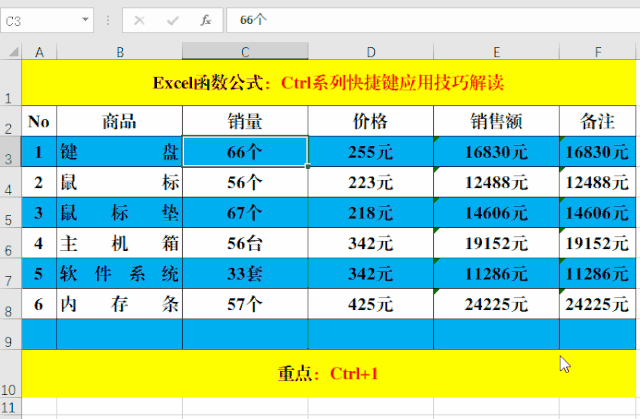The width and height of the screenshot is (640, 419).
Task: Select column E header
Action: 496,52
